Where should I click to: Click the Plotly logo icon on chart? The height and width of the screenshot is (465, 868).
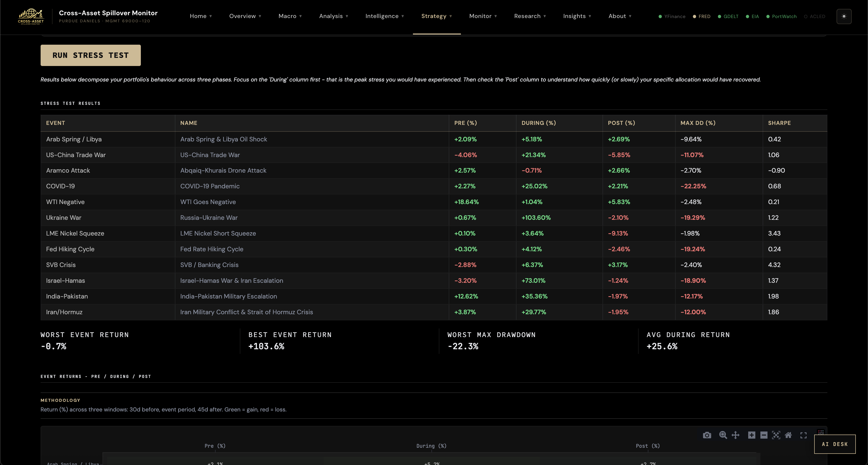[x=821, y=432]
